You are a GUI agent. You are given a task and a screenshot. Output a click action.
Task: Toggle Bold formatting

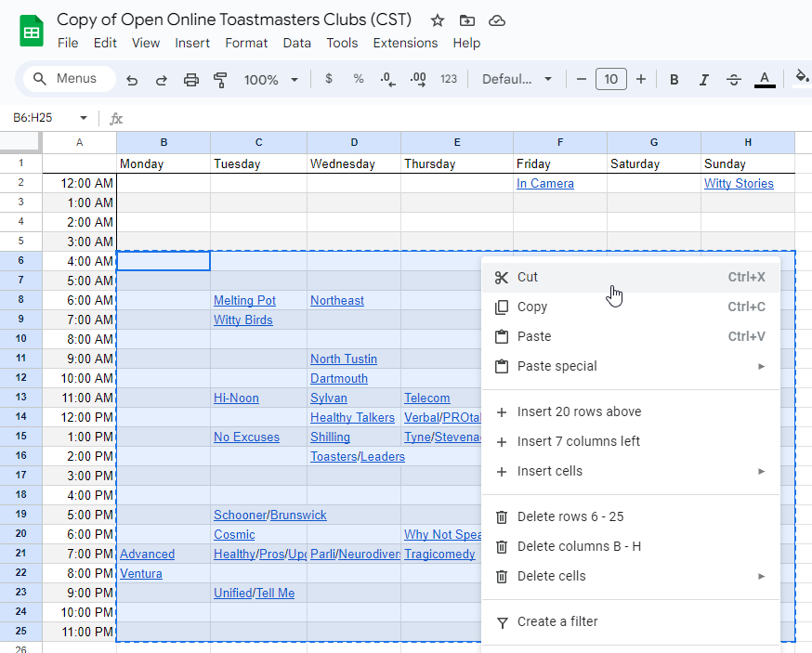pos(674,80)
